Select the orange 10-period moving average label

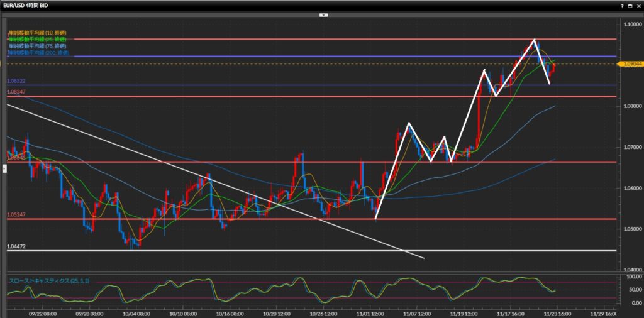pyautogui.click(x=36, y=32)
